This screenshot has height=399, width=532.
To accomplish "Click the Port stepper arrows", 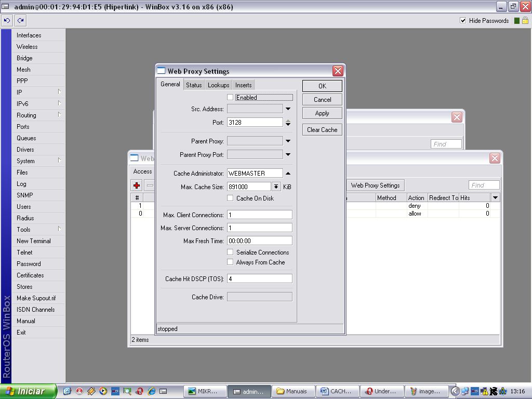I will coord(288,123).
